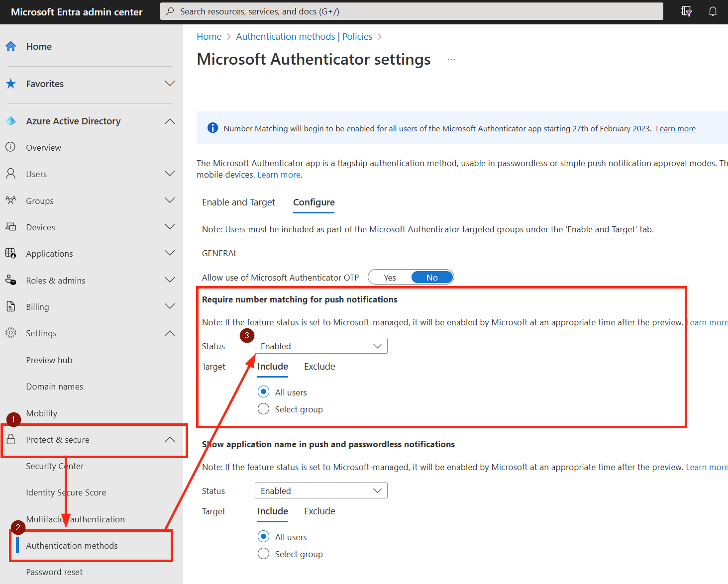Select number matching Include tab

point(273,367)
